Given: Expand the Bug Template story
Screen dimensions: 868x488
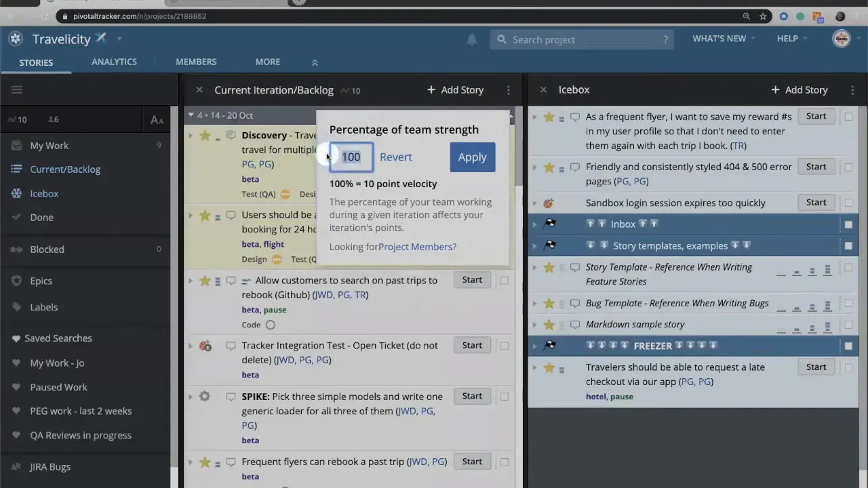Looking at the screenshot, I should [x=534, y=303].
